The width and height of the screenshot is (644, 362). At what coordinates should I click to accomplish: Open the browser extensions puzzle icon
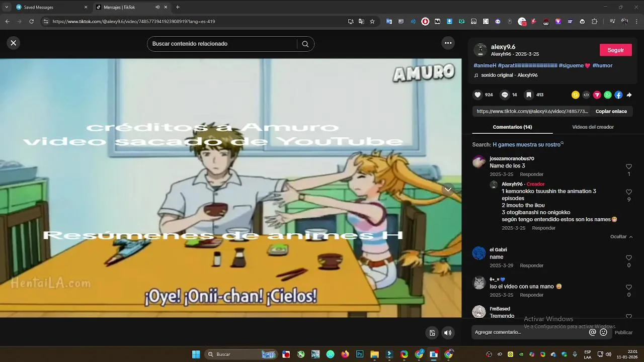click(594, 22)
